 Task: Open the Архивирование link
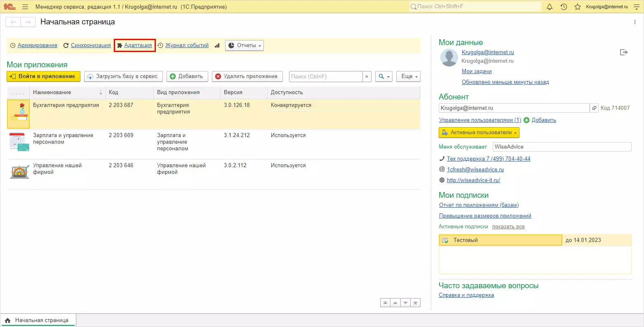[37, 45]
